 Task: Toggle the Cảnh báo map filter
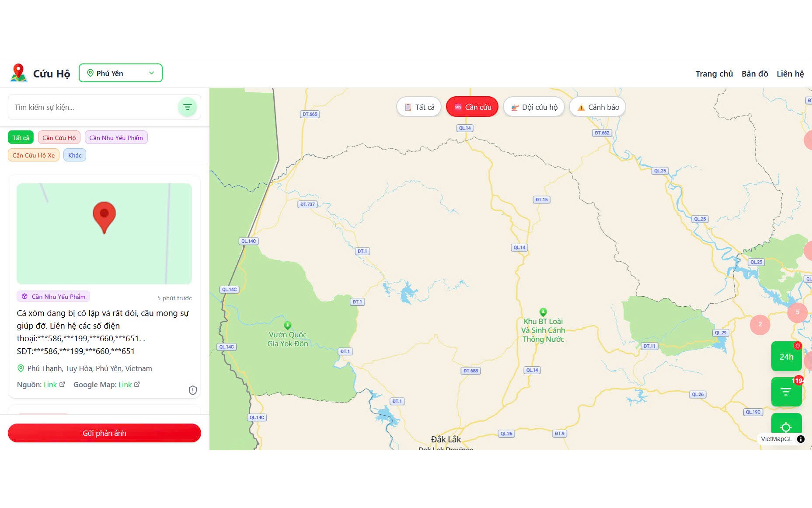pos(597,107)
